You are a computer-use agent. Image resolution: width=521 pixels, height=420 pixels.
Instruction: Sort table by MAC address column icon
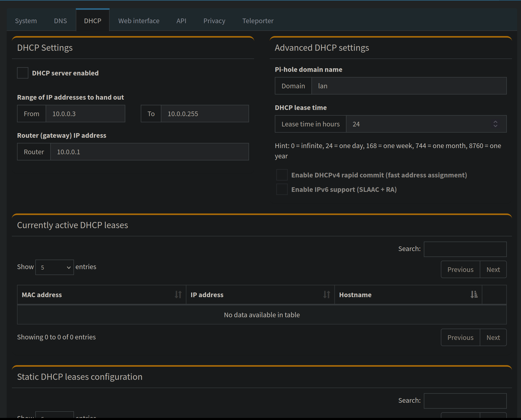(x=178, y=294)
